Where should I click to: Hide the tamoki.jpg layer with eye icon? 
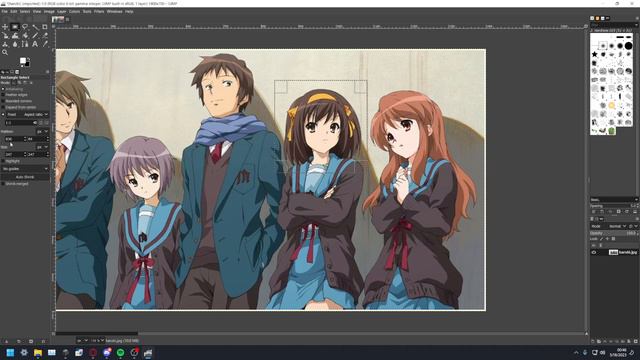coord(594,252)
